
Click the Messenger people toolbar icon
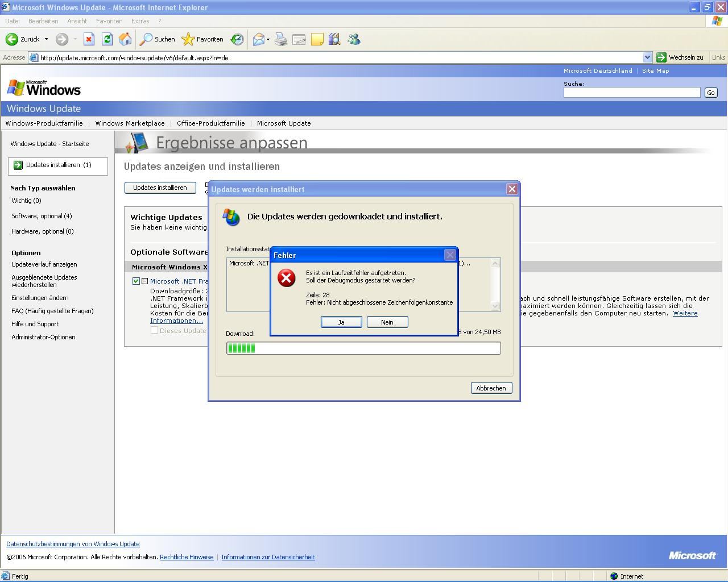[x=354, y=39]
